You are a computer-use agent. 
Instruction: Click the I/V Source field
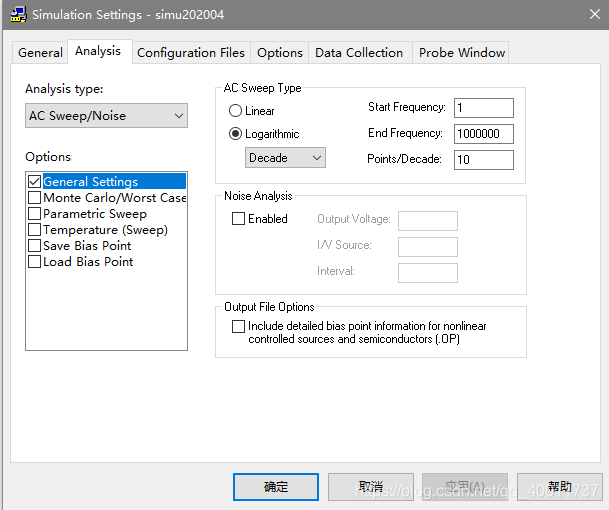pyautogui.click(x=428, y=247)
